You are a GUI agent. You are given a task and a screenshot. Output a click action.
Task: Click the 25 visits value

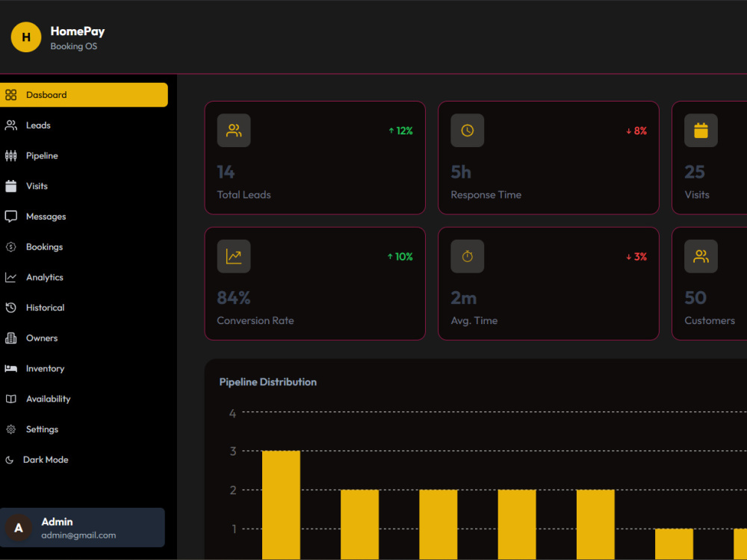(695, 172)
